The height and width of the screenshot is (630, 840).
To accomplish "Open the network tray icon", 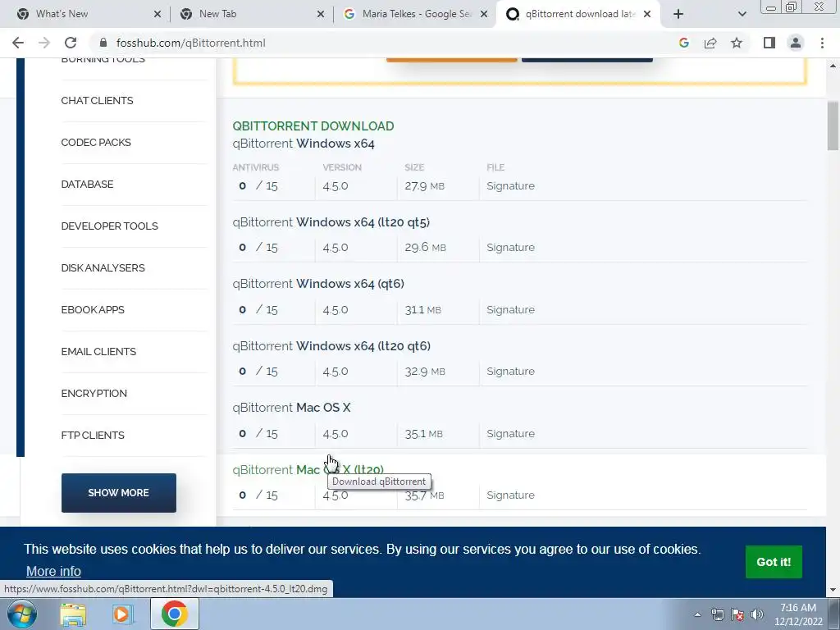I will coord(717,614).
